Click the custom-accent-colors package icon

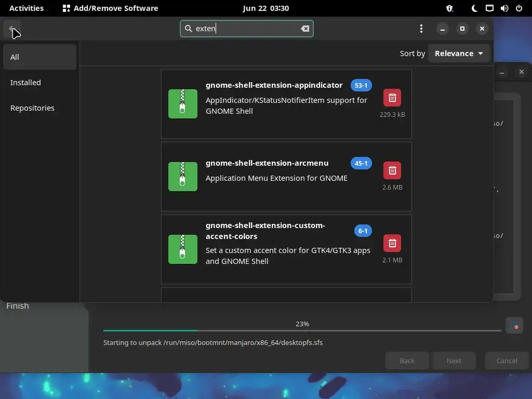click(182, 249)
